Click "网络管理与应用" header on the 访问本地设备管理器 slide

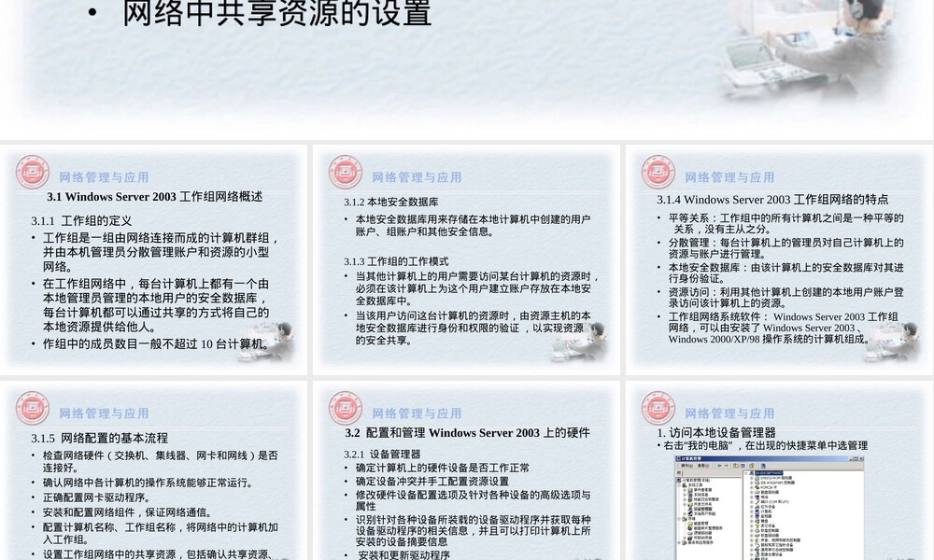729,413
